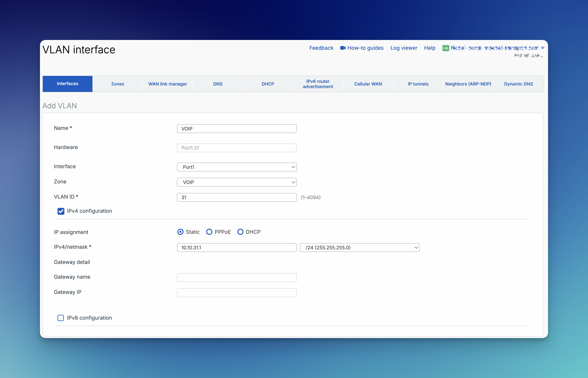Select the Static IP assignment radio
This screenshot has width=588, height=378.
click(180, 232)
